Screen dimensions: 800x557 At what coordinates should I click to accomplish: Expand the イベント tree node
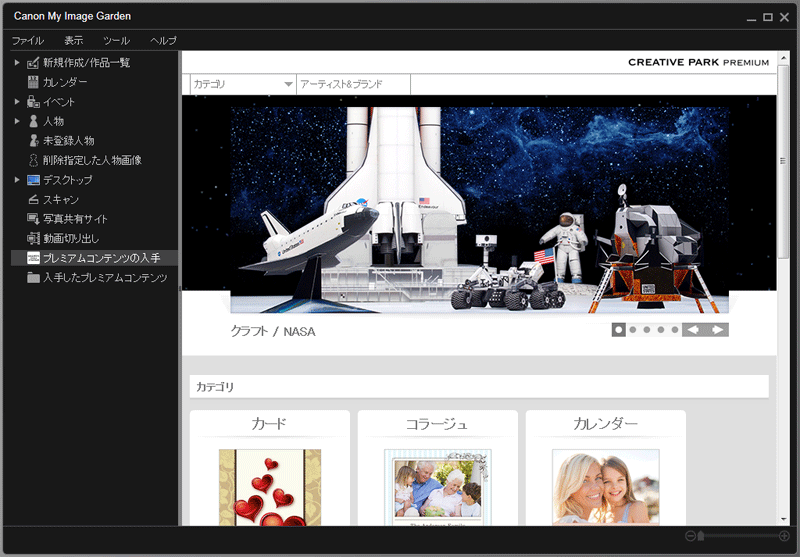(x=17, y=102)
